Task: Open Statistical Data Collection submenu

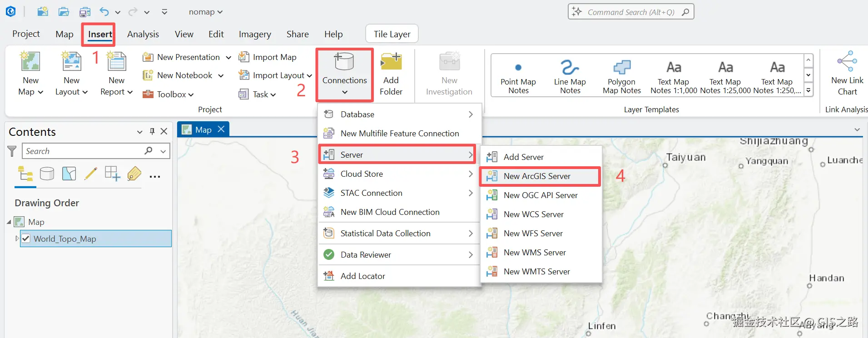Action: 398,234
